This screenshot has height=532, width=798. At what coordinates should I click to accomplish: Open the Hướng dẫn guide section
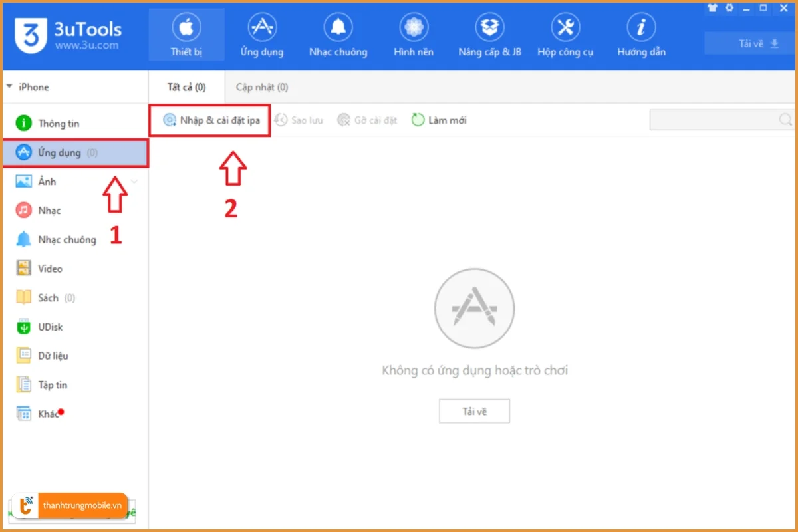640,33
